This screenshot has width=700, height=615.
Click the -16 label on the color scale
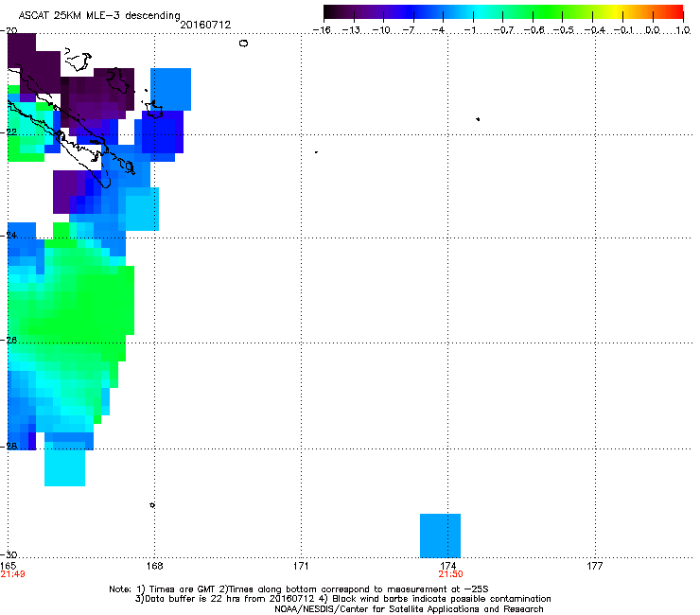pyautogui.click(x=322, y=30)
